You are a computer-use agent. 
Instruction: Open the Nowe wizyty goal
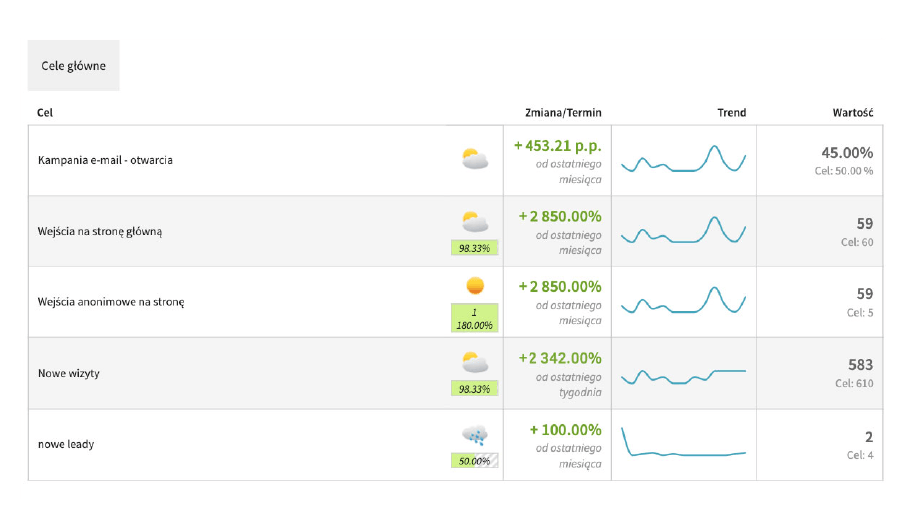[x=69, y=373]
